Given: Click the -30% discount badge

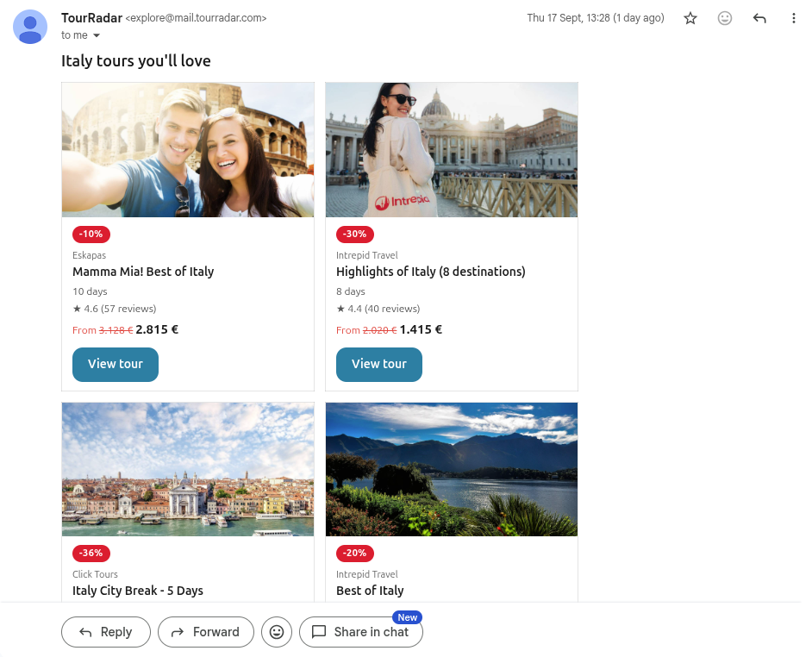Looking at the screenshot, I should pyautogui.click(x=355, y=235).
